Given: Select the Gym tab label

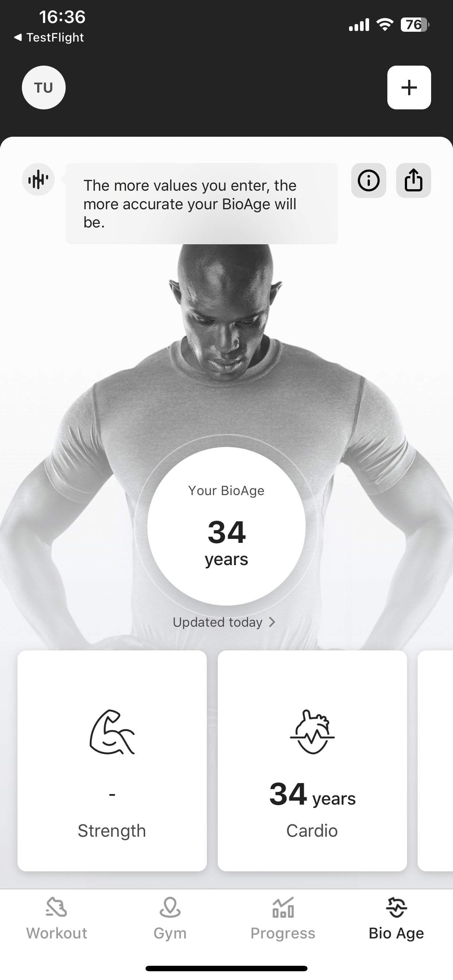Looking at the screenshot, I should pos(170,933).
